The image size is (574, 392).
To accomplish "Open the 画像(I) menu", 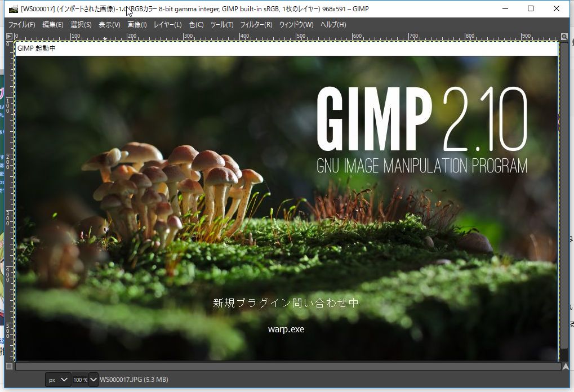I will click(x=137, y=25).
